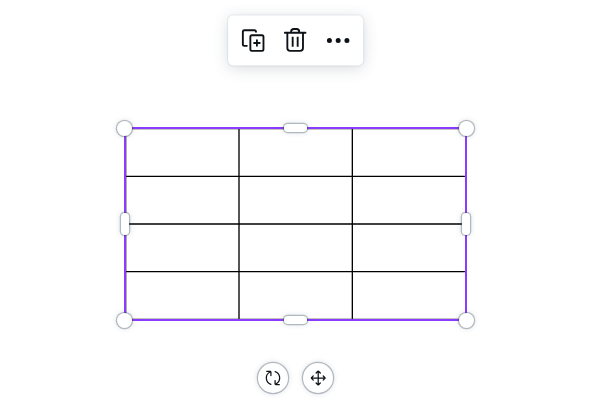The image size is (616, 413).
Task: Click the right edge middle resize handle
Action: click(x=466, y=224)
